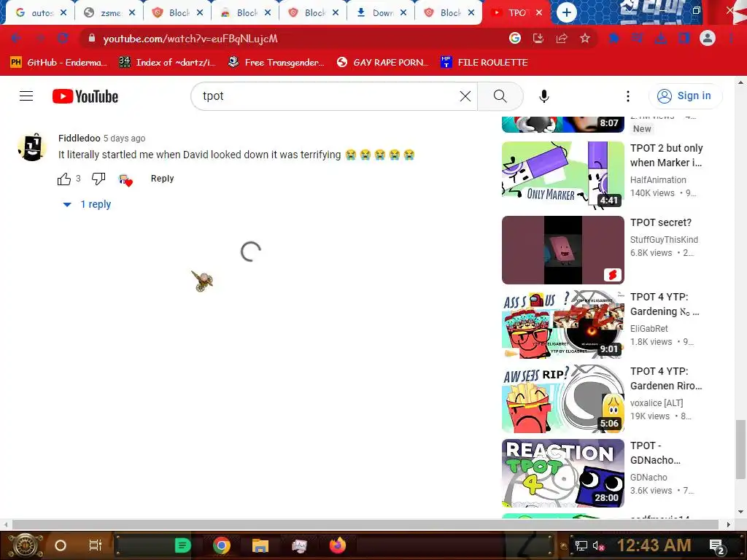The width and height of the screenshot is (747, 560).
Task: Clear the search box with the X
Action: click(465, 96)
